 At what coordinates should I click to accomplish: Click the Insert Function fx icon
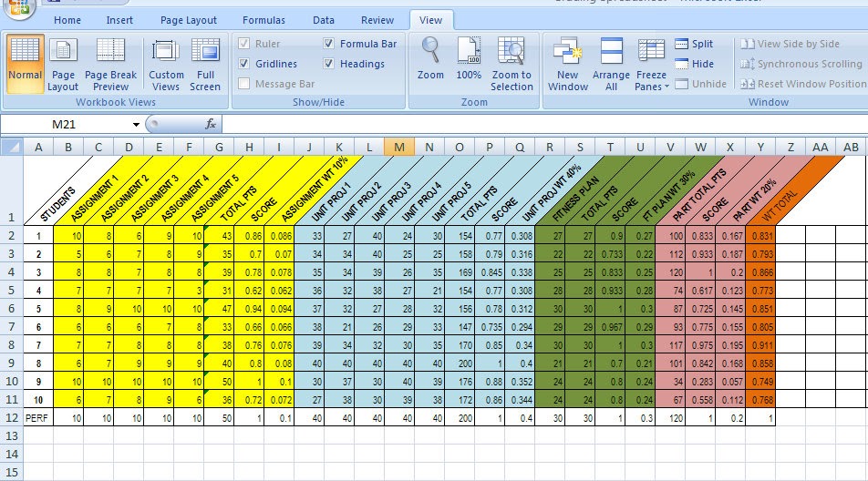pyautogui.click(x=211, y=125)
